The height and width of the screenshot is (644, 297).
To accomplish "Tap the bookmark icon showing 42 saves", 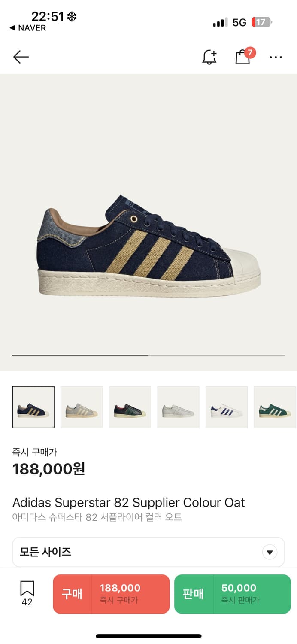I will [x=27, y=594].
